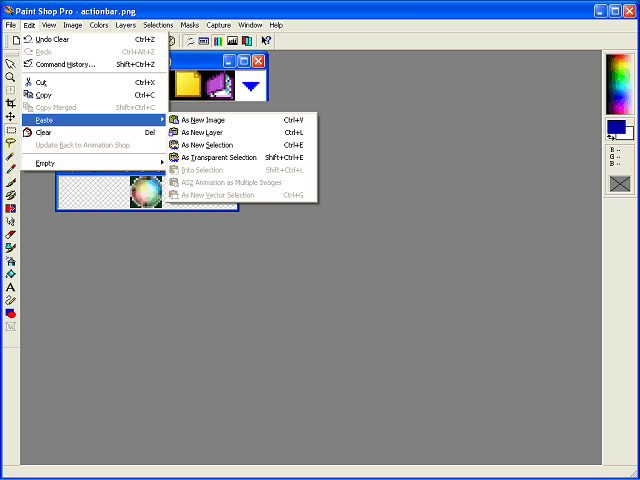Open the Selections menu
This screenshot has width=640, height=480.
tap(158, 25)
